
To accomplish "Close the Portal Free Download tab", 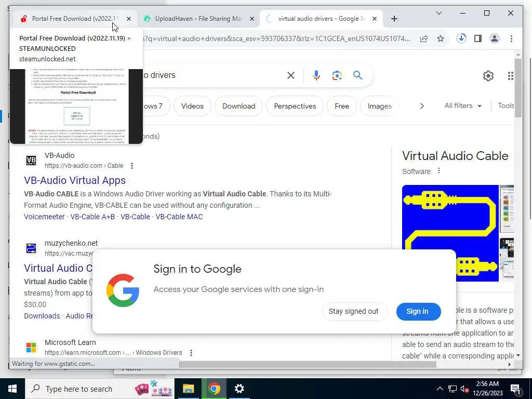I will [x=129, y=19].
